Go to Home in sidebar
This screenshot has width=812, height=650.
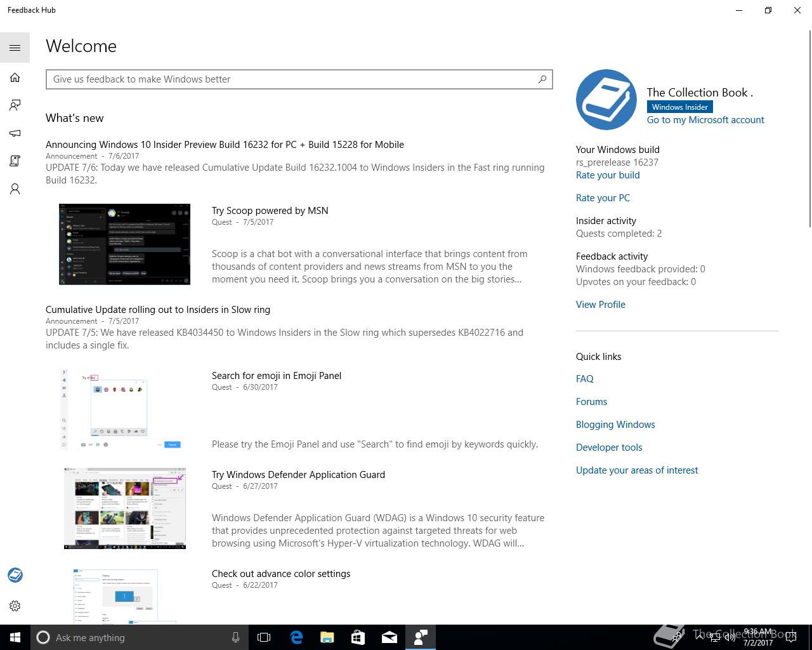[x=15, y=77]
